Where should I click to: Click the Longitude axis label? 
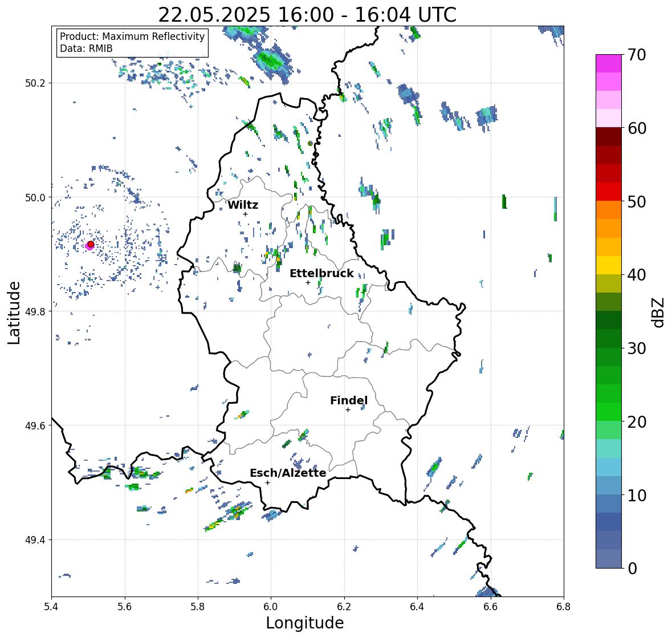point(305,623)
